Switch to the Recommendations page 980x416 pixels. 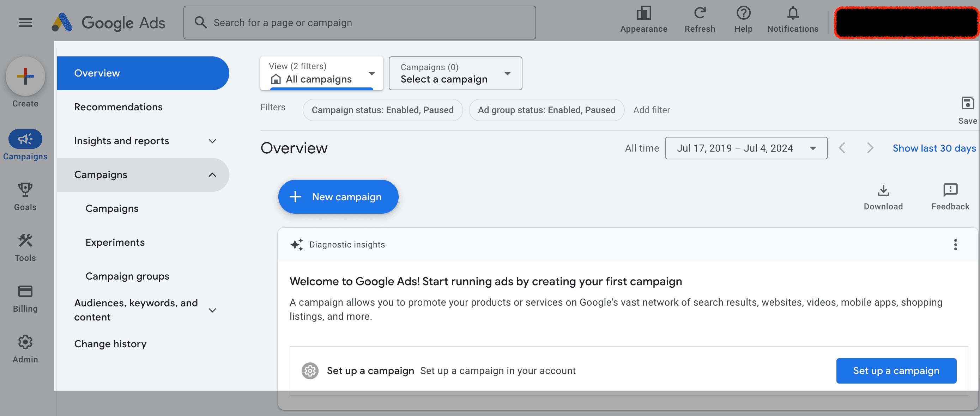click(x=118, y=107)
